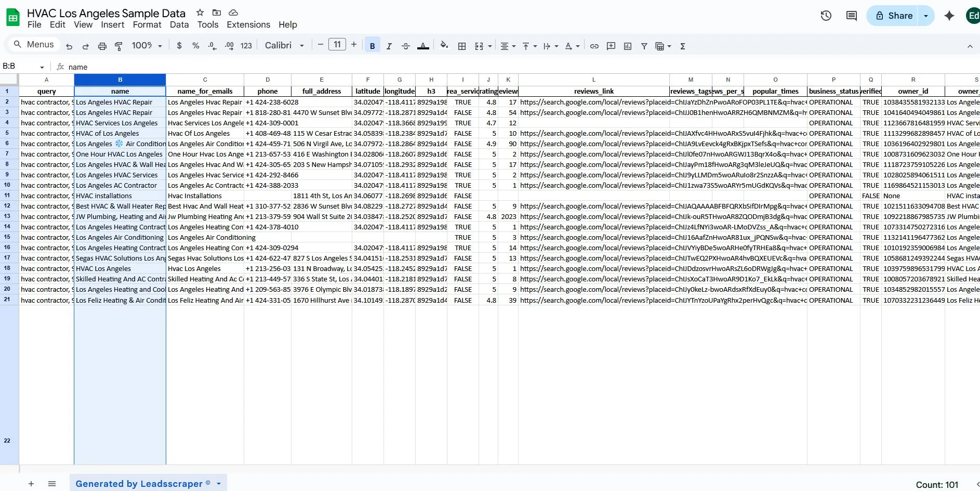Open filter views dropdown
Viewport: 980px width, 491px height.
coord(664,46)
